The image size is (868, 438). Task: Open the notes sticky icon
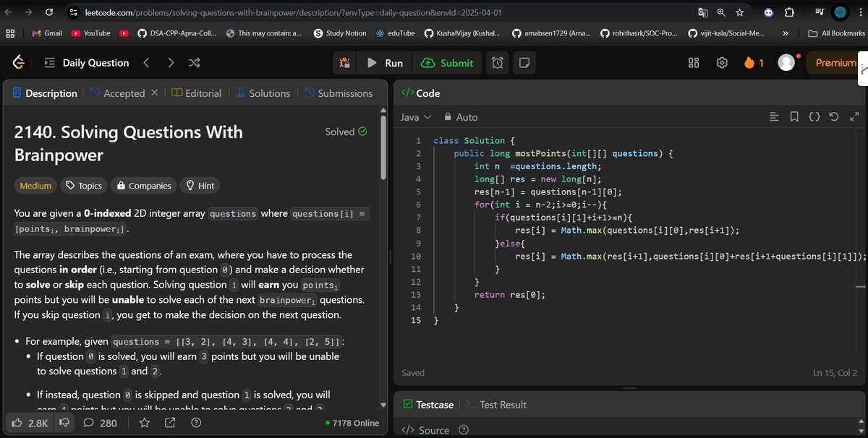(x=524, y=63)
